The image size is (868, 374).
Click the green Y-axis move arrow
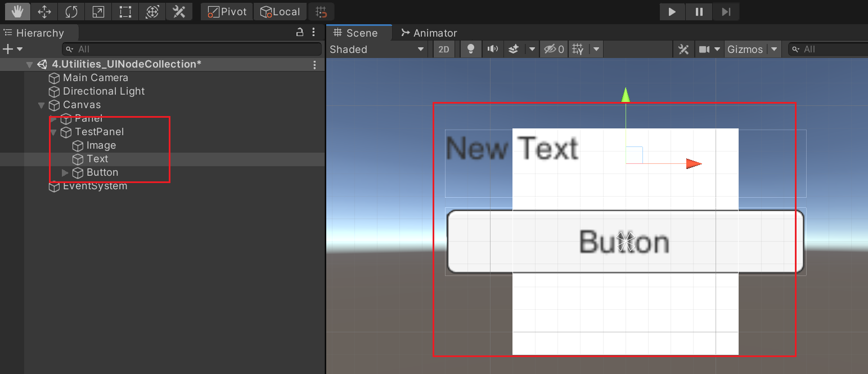(626, 95)
